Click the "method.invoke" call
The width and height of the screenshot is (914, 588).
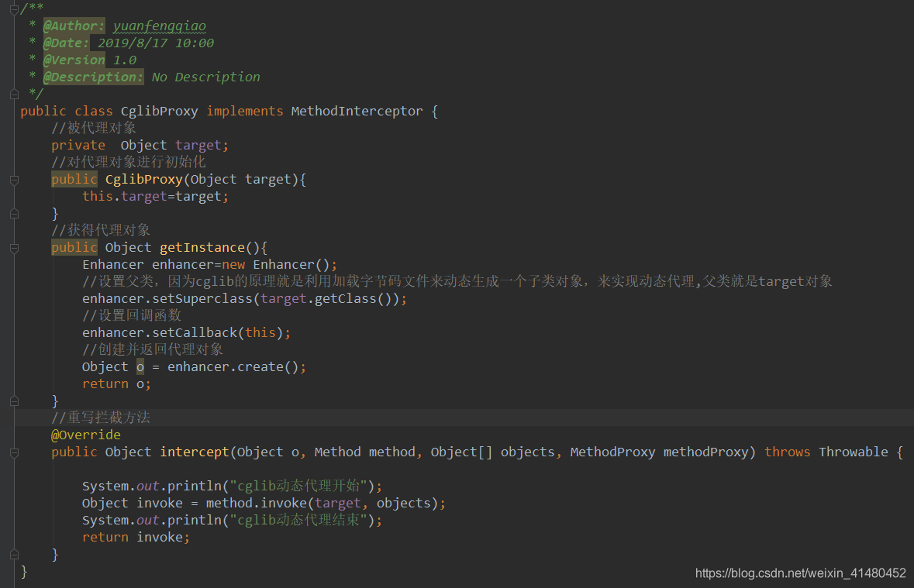pyautogui.click(x=257, y=504)
